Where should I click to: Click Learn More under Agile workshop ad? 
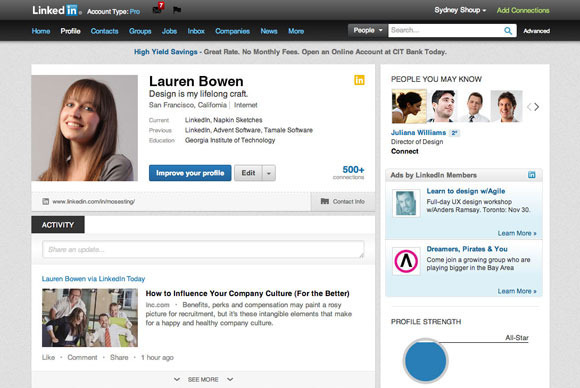pos(517,233)
